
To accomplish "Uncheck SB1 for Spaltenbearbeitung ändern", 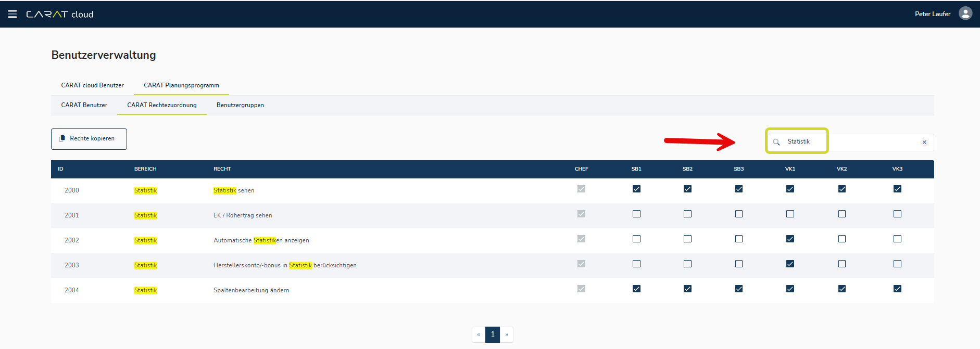I will [x=636, y=289].
